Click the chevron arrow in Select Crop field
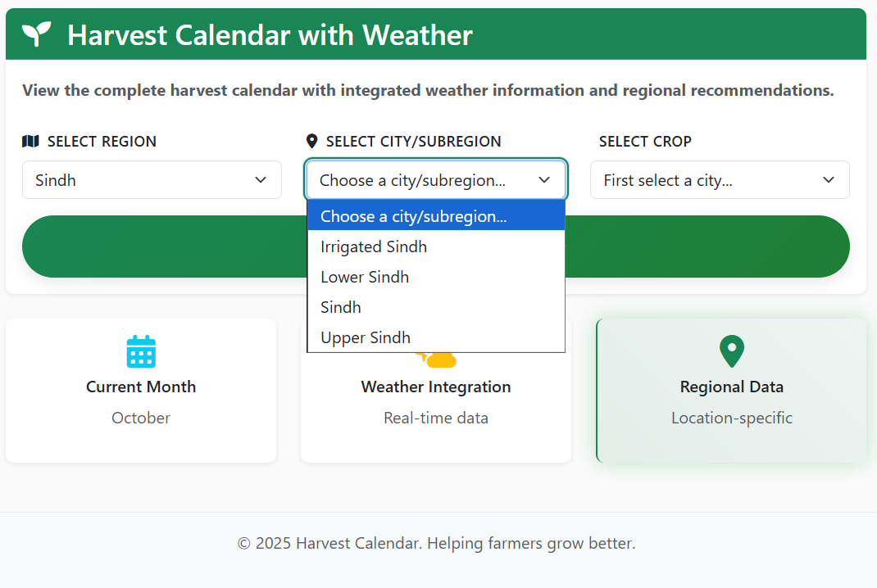This screenshot has height=588, width=877. pos(829,180)
